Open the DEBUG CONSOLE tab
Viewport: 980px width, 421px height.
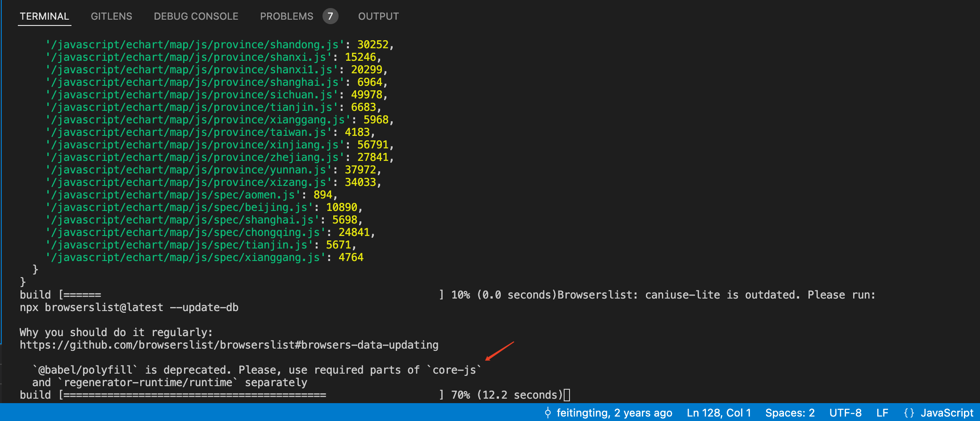[x=196, y=17]
